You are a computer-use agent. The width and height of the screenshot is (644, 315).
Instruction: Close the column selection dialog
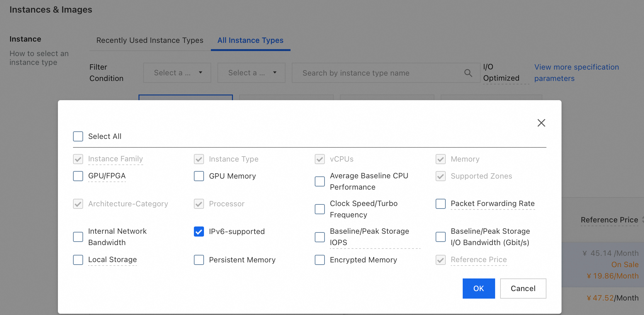[x=541, y=123]
